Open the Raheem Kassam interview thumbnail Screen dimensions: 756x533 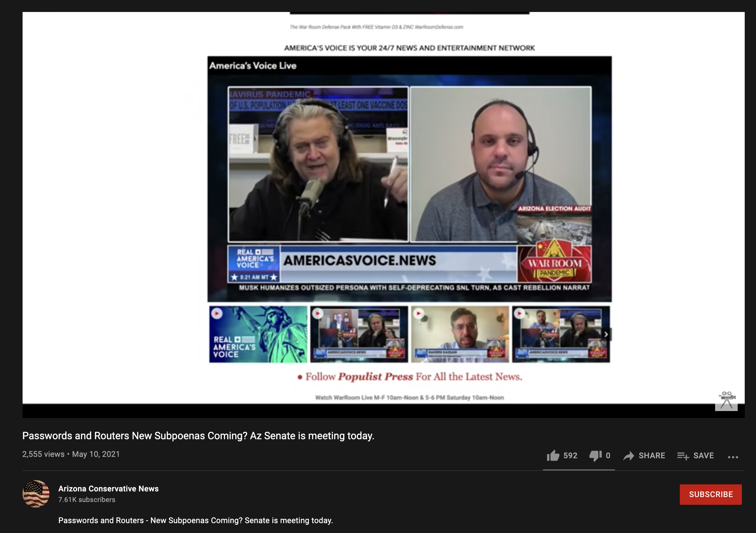pos(460,334)
